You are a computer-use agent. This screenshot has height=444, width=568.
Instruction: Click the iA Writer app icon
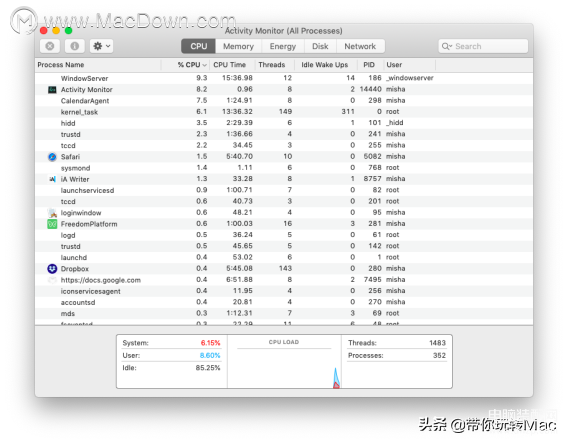52,179
